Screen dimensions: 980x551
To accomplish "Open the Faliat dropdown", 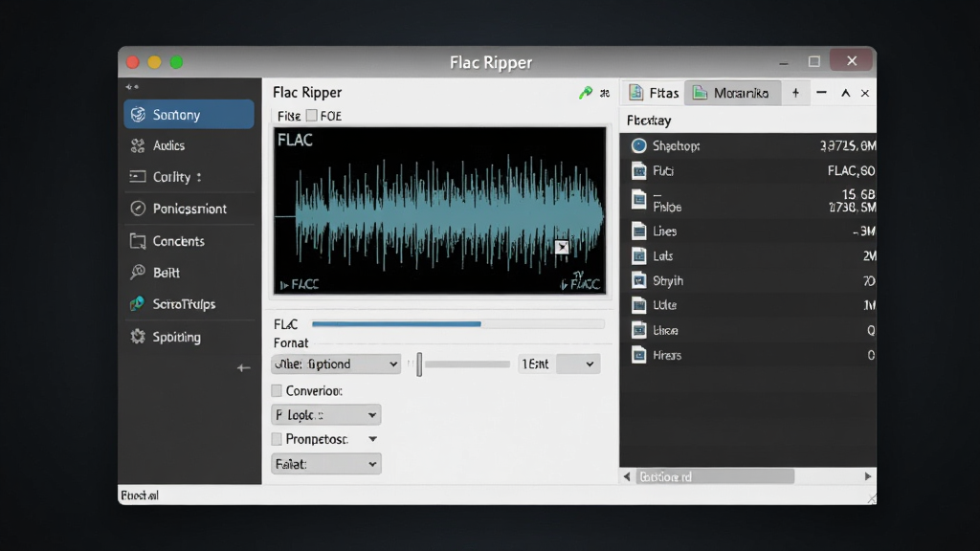I will [325, 464].
